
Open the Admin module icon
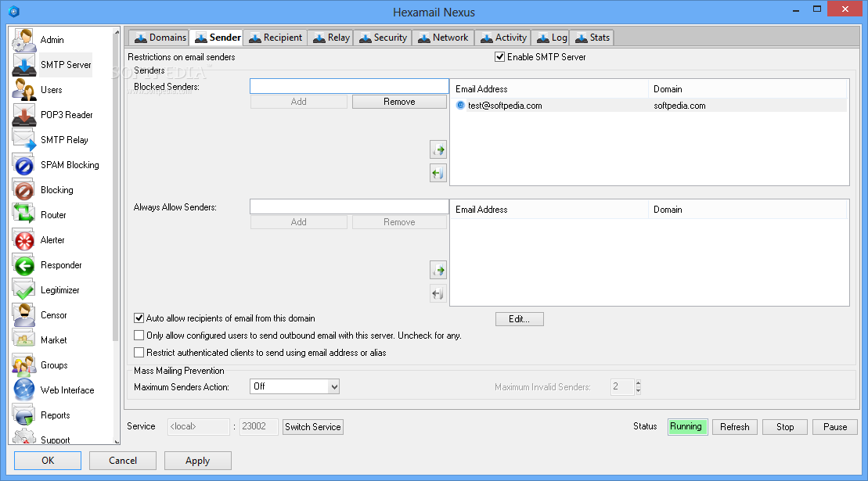point(23,40)
